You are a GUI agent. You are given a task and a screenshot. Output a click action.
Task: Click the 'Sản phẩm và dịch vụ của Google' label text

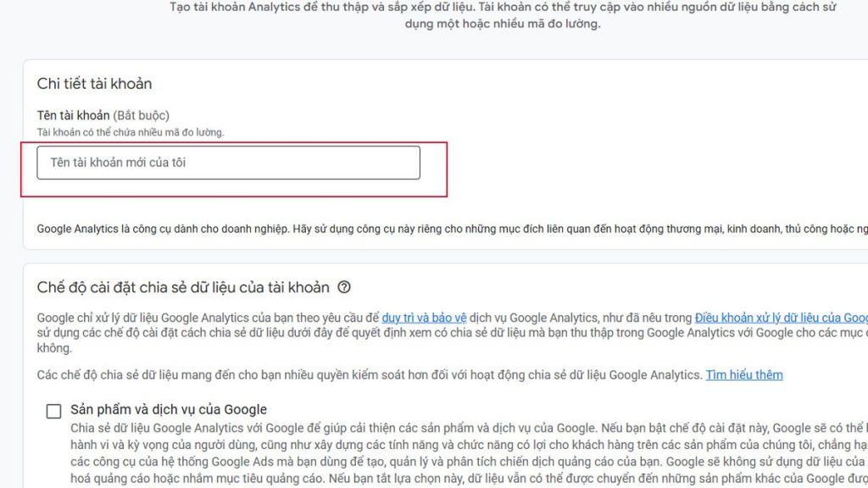[x=169, y=409]
